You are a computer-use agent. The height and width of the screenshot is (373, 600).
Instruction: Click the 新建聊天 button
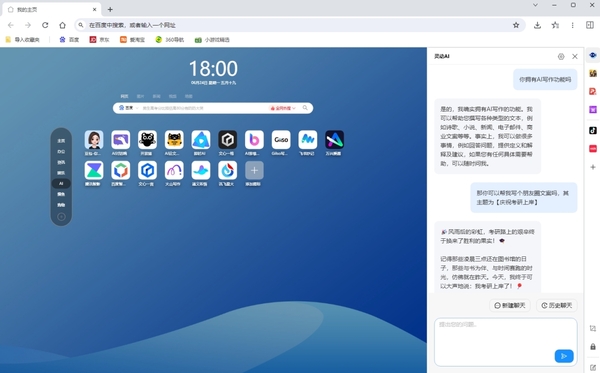click(510, 305)
